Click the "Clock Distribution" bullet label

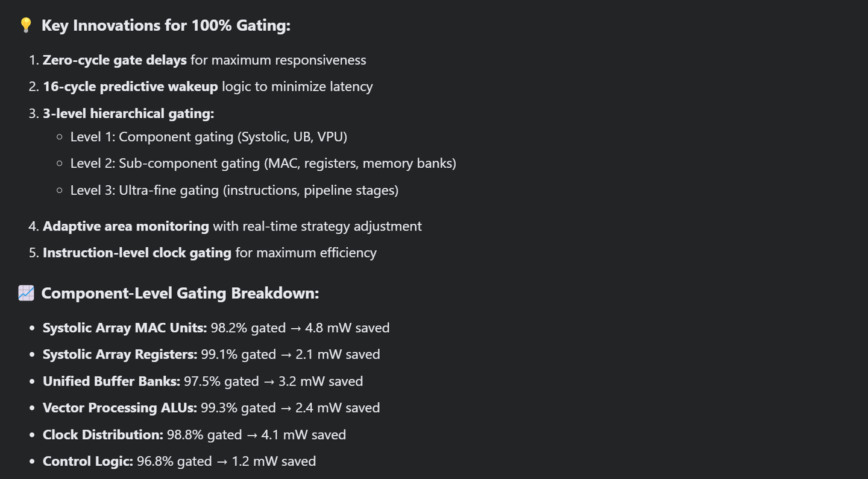pos(103,434)
